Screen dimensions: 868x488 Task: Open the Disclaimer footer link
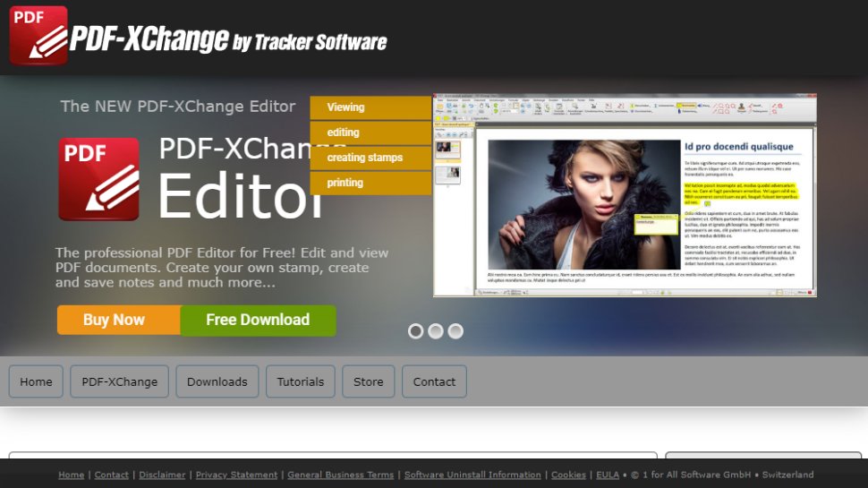coord(162,475)
